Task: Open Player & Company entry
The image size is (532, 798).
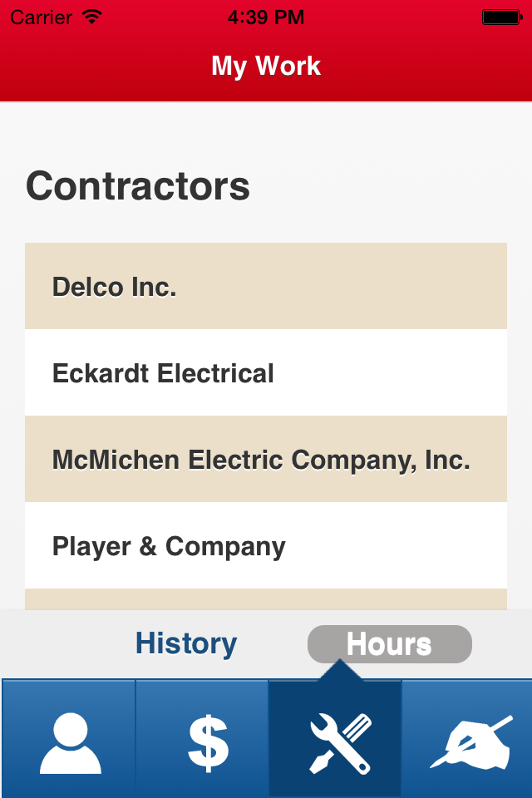Action: click(x=266, y=545)
